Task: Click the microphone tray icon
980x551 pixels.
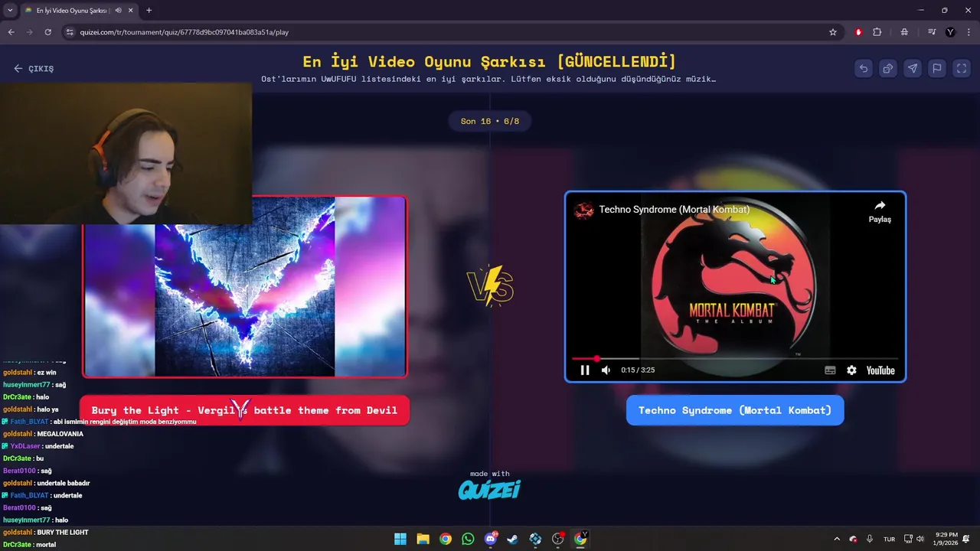Action: 870,539
